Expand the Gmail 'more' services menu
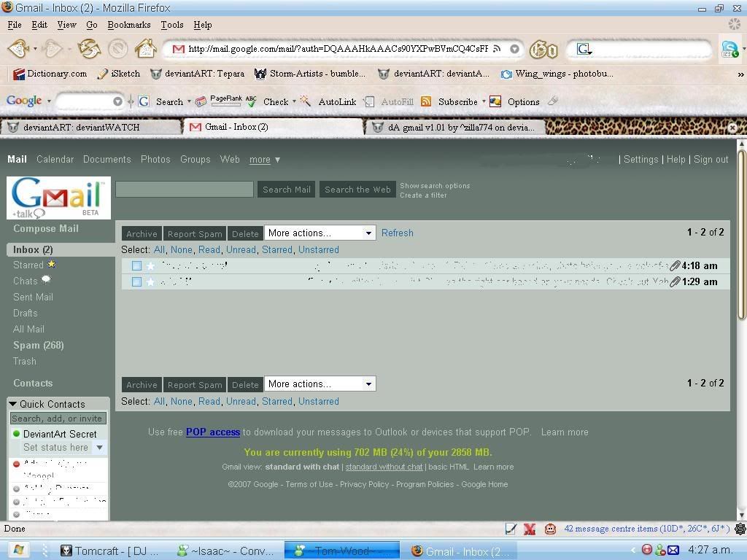747x560 pixels. (x=265, y=160)
